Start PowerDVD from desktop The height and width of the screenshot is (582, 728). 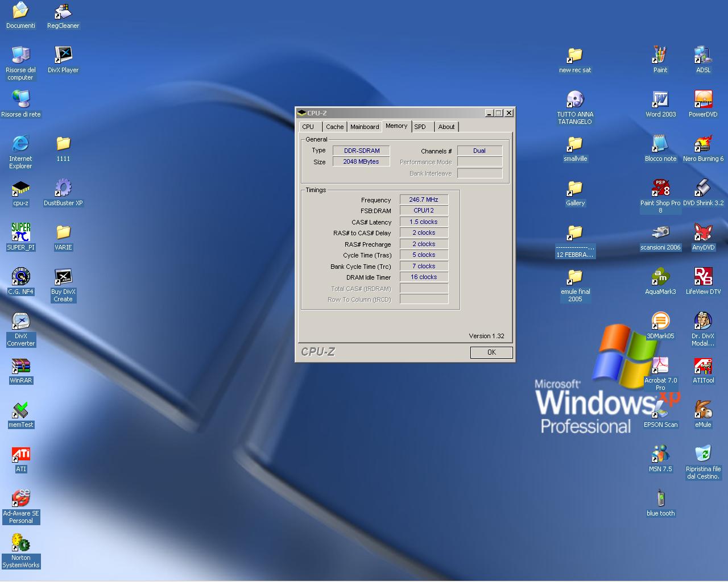703,104
